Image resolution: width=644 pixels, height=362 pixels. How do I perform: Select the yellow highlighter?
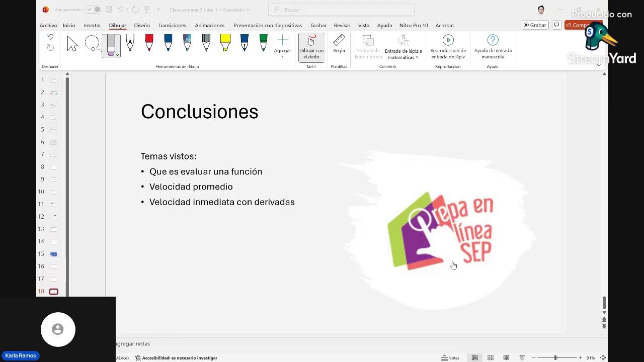(225, 43)
